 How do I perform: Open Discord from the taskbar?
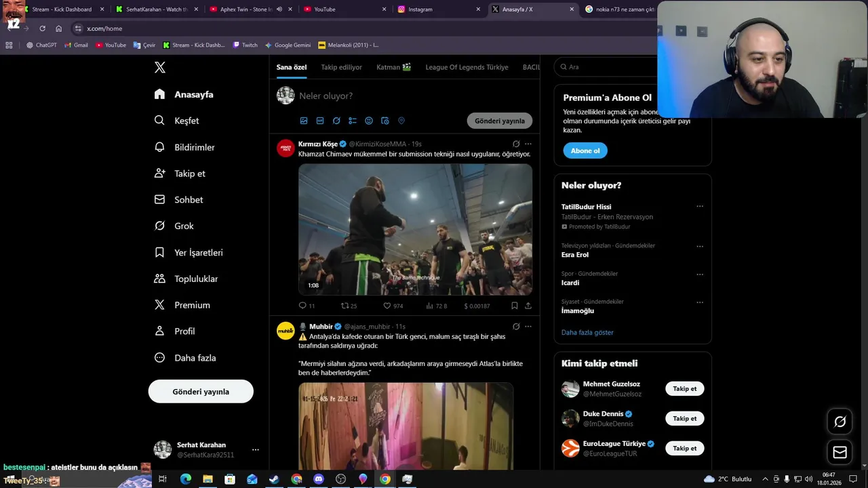pos(319,479)
